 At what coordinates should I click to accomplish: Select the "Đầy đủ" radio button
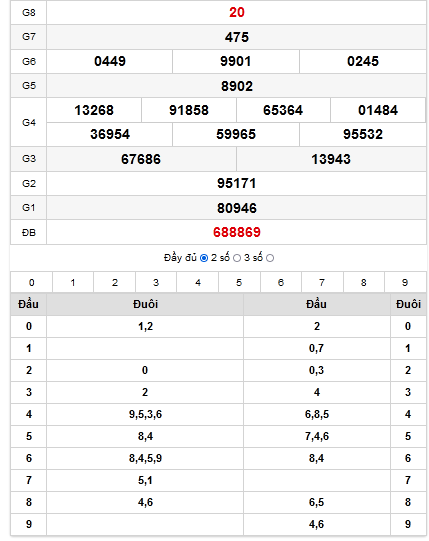tap(204, 258)
